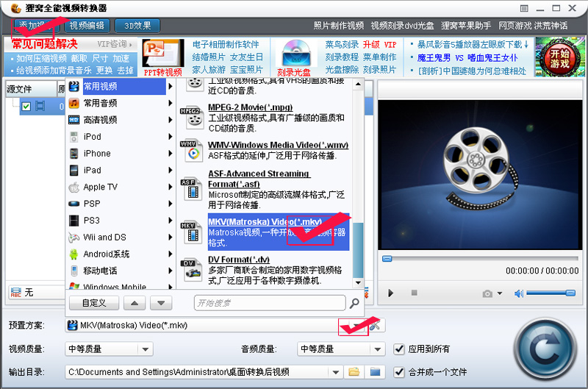588x389 pixels.
Task: Play the preview video
Action: (390, 293)
